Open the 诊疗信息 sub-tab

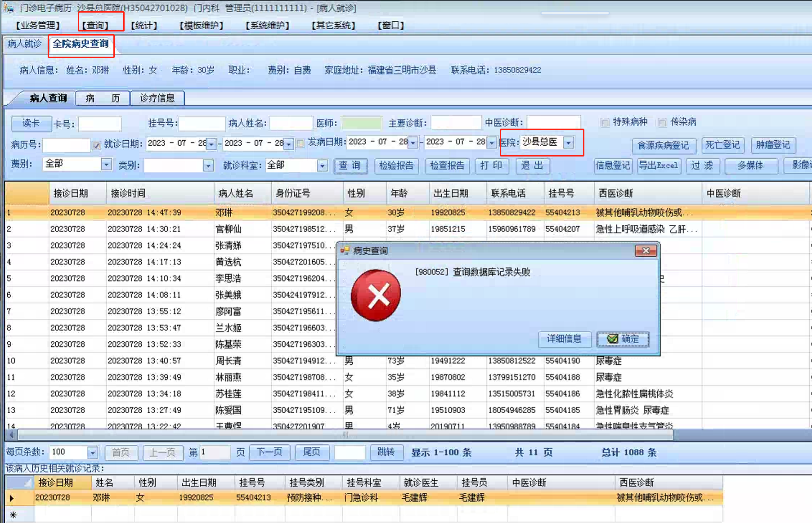[157, 98]
